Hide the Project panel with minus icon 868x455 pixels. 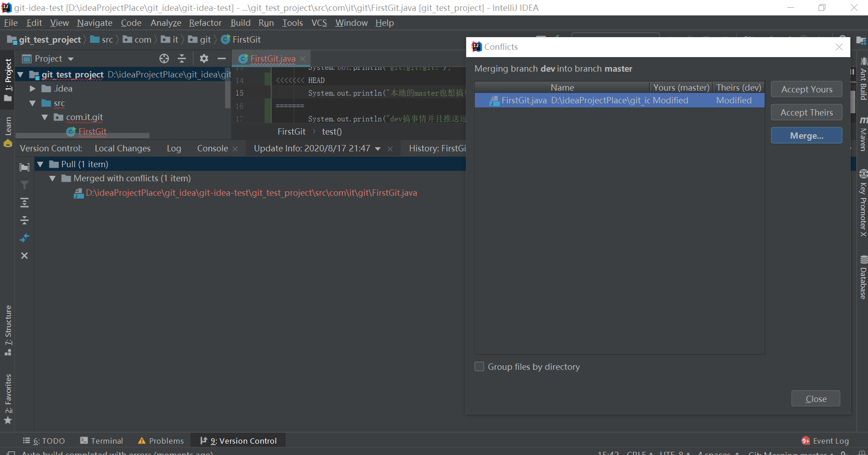tap(222, 58)
